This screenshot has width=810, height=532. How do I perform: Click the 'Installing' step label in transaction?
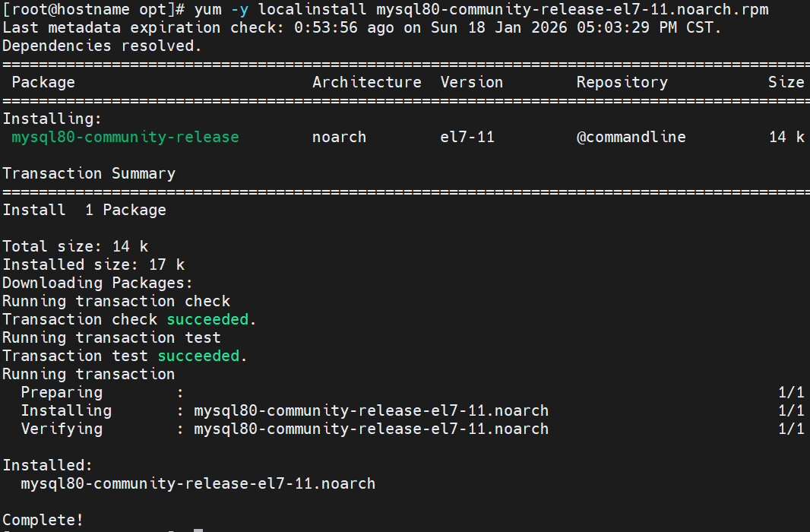coord(66,411)
